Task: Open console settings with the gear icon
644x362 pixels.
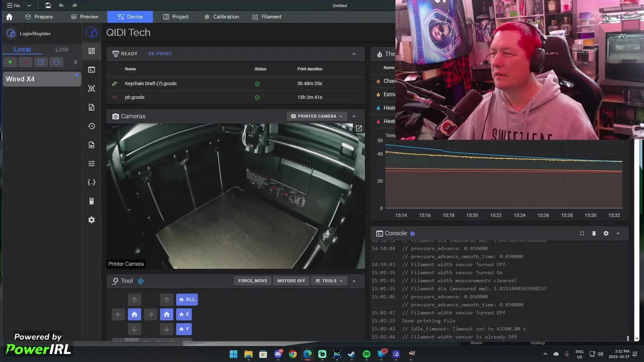Action: point(606,233)
